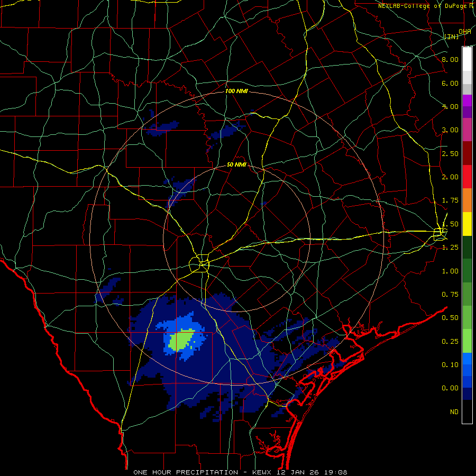Viewport: 476px width, 476px height.
Task: Click the 8.00 legend value
Action: (x=450, y=59)
